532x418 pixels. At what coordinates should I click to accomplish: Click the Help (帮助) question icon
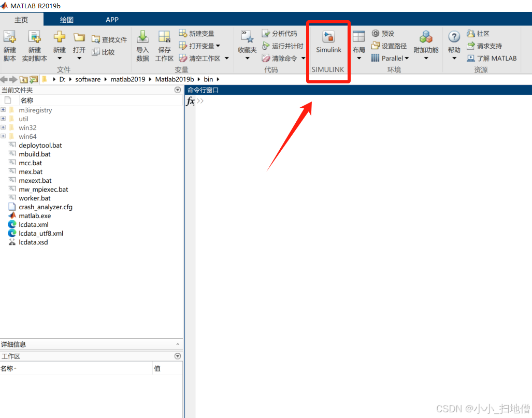454,36
